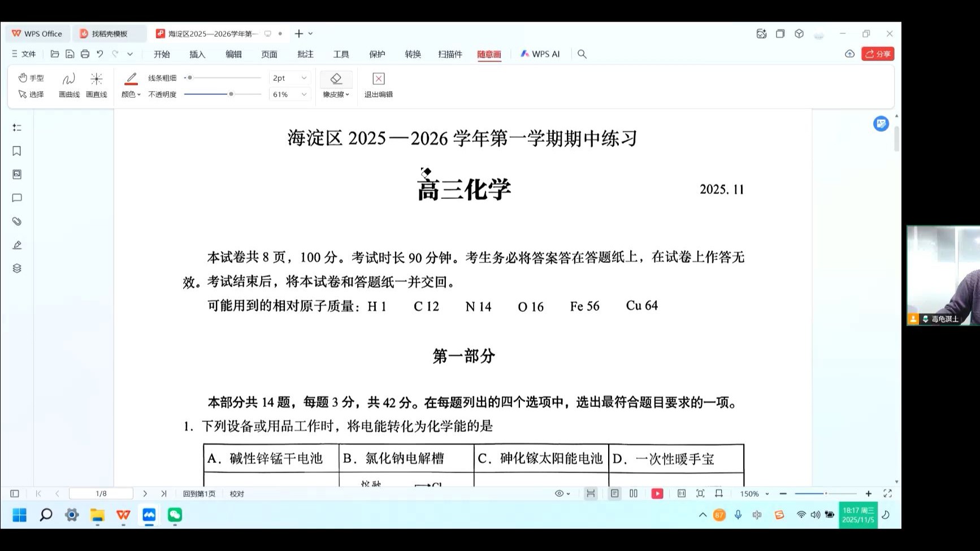Adjust the zoom slider in status bar
This screenshot has width=980, height=551.
[826, 494]
